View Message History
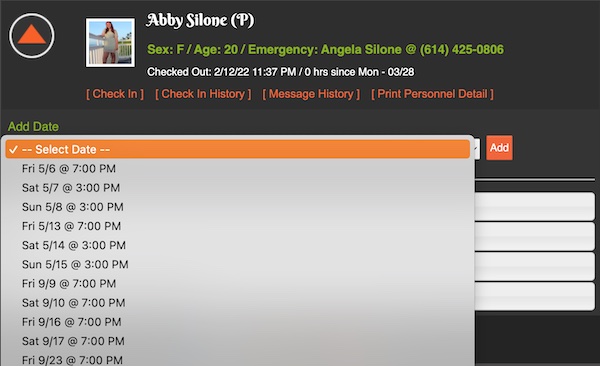 (x=311, y=94)
